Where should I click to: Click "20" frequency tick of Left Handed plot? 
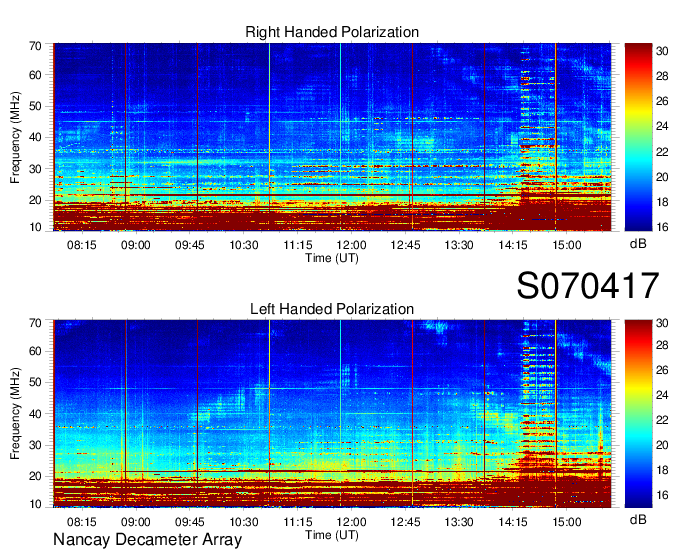[x=35, y=477]
